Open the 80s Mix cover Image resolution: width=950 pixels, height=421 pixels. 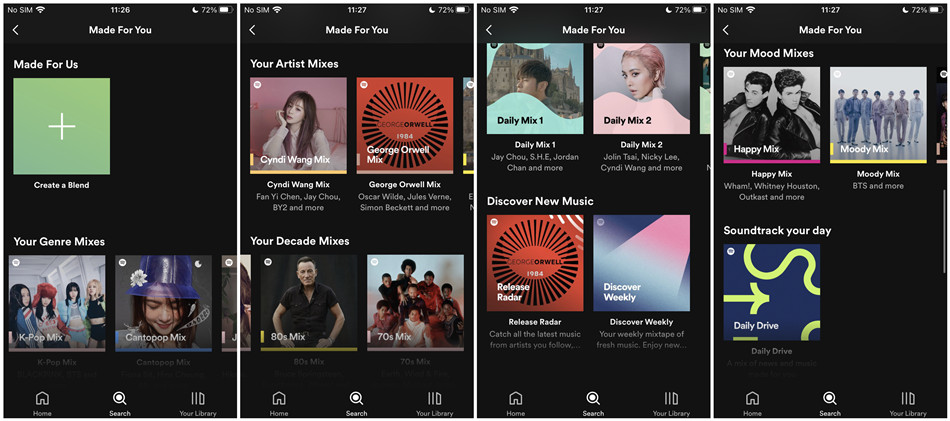(x=309, y=303)
